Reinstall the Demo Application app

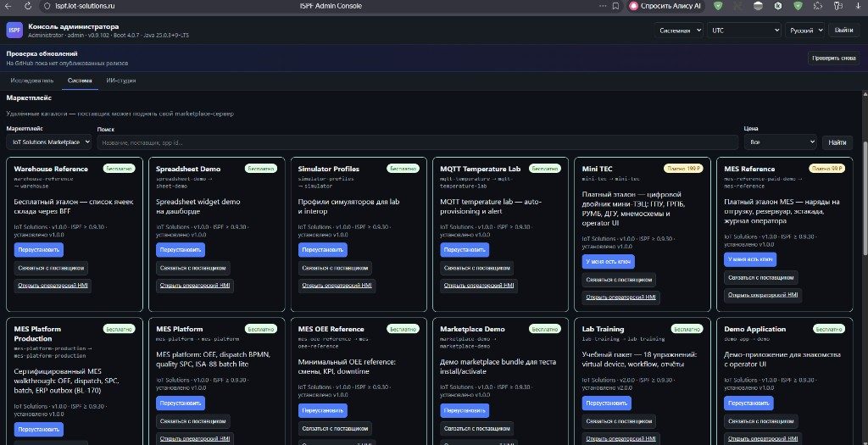coord(749,403)
